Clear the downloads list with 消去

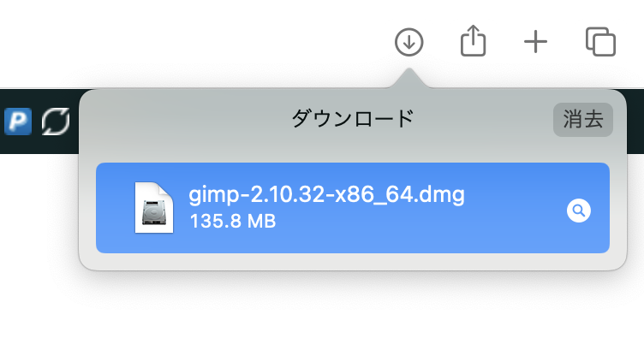coord(583,120)
